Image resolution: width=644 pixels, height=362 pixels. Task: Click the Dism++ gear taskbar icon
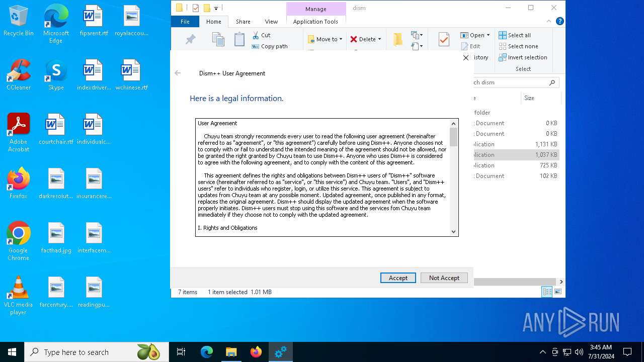(x=280, y=352)
